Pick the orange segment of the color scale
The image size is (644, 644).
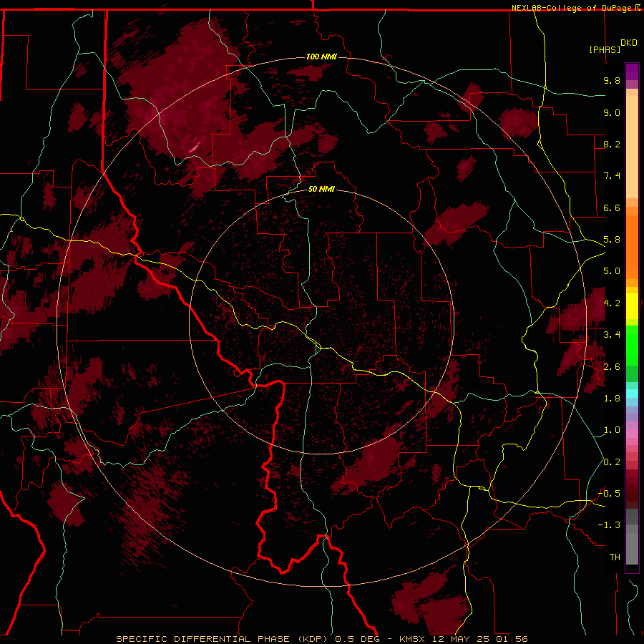632,248
